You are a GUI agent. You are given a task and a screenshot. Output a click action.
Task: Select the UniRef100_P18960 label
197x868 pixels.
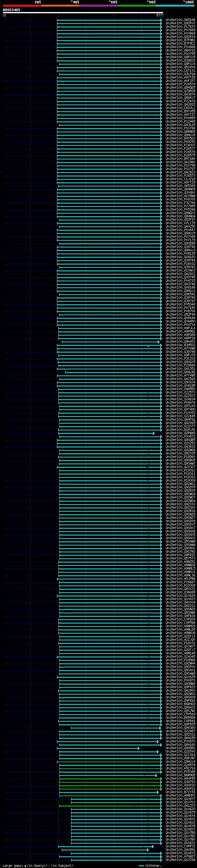[180, 457]
